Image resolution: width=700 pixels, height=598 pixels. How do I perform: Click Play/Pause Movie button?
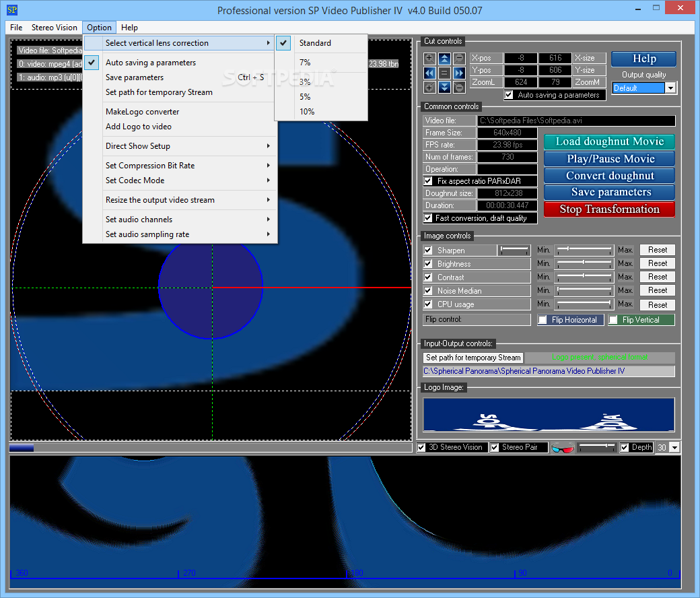[609, 158]
